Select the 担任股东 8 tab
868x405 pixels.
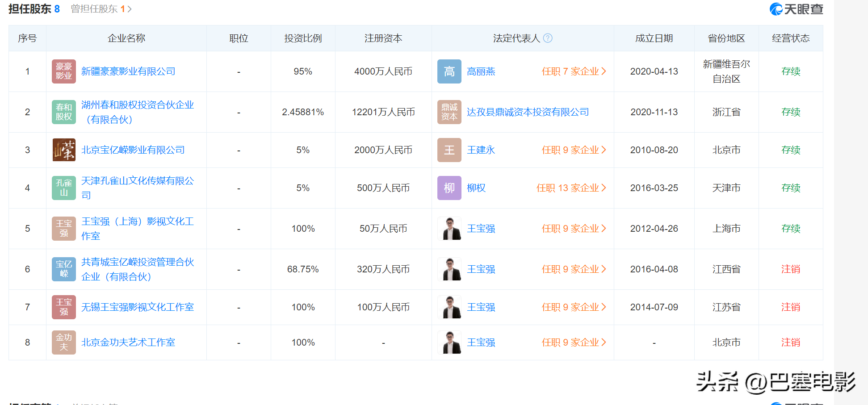pyautogui.click(x=34, y=9)
